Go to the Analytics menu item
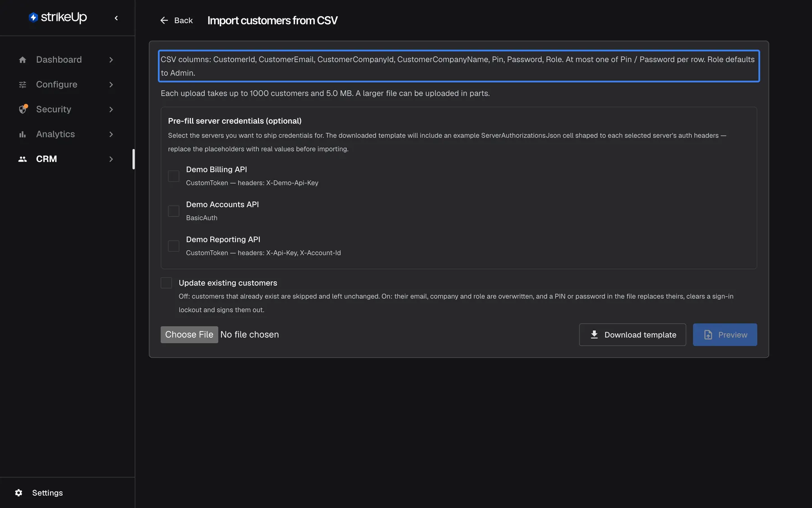The width and height of the screenshot is (812, 508). pos(66,134)
